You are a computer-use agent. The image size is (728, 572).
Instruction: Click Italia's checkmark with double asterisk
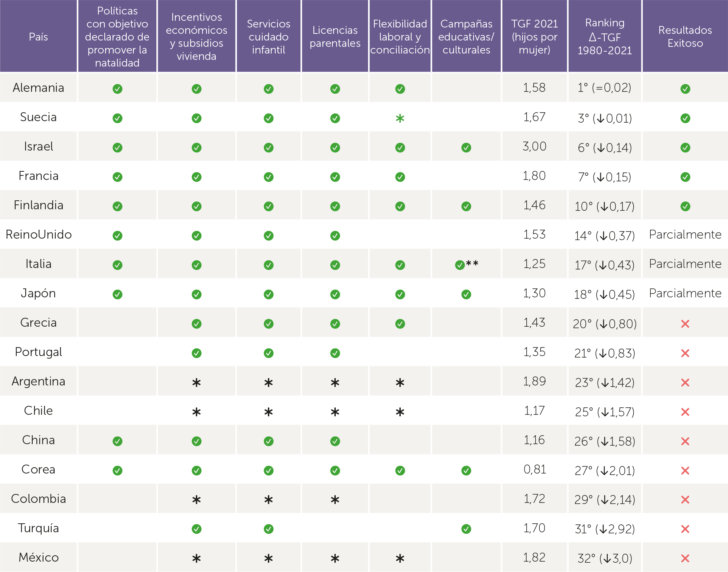tap(460, 265)
